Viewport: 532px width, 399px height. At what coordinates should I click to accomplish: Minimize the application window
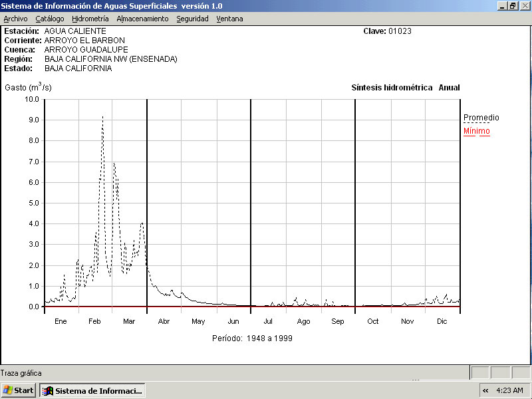coord(502,5)
